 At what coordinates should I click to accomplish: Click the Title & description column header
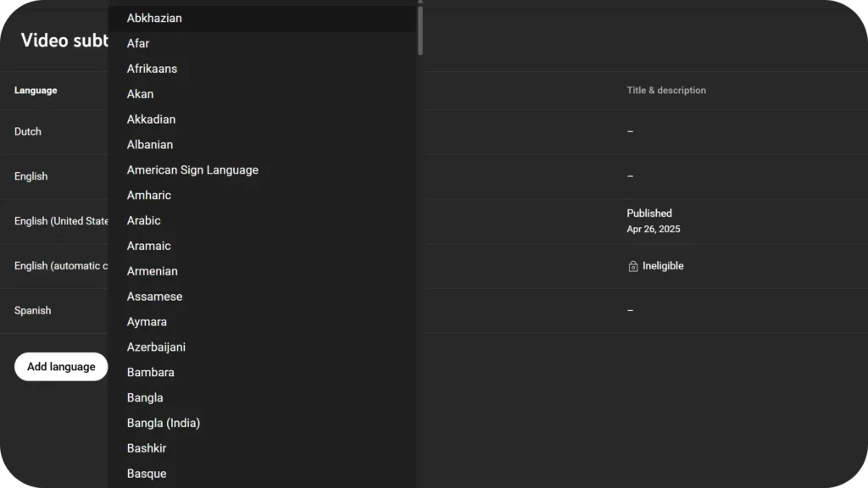pyautogui.click(x=666, y=91)
